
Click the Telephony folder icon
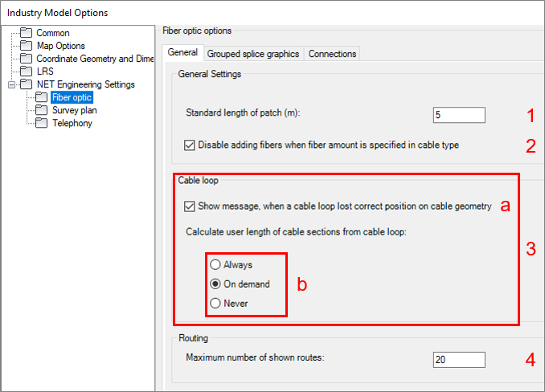41,123
